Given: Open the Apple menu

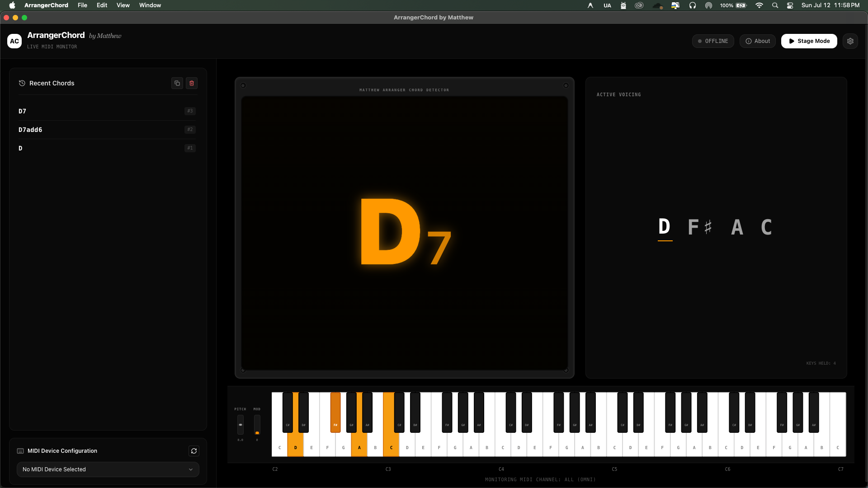Looking at the screenshot, I should pyautogui.click(x=12, y=5).
